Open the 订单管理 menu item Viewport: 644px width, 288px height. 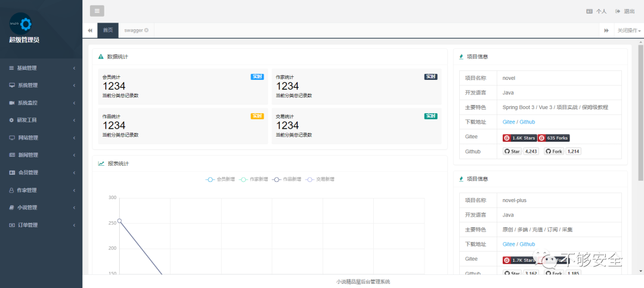click(41, 225)
